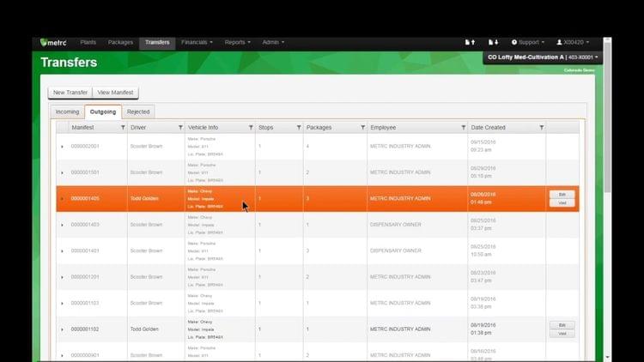Open the Admin dropdown menu
Viewport: 644px width, 362px height.
pos(273,42)
